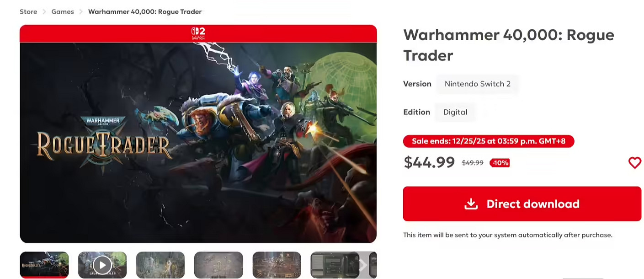Click the current page title in the breadcrumb
The height and width of the screenshot is (279, 644).
click(145, 11)
